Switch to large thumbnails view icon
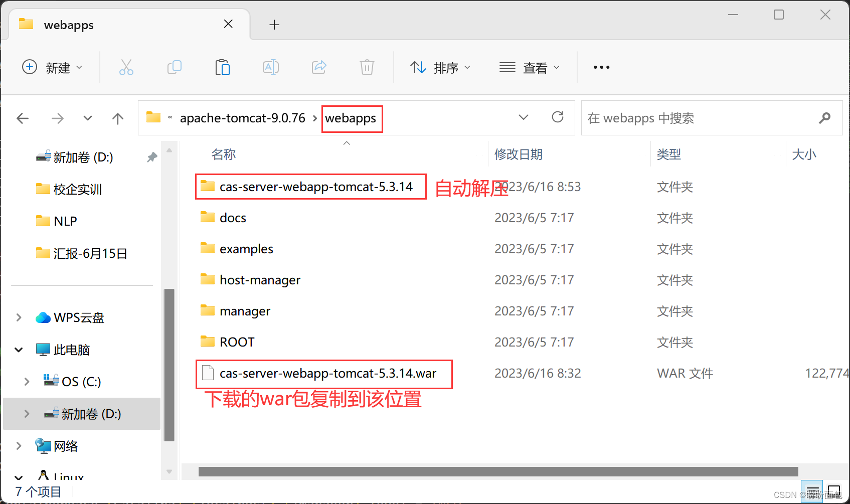Image resolution: width=850 pixels, height=504 pixels. pos(834,492)
